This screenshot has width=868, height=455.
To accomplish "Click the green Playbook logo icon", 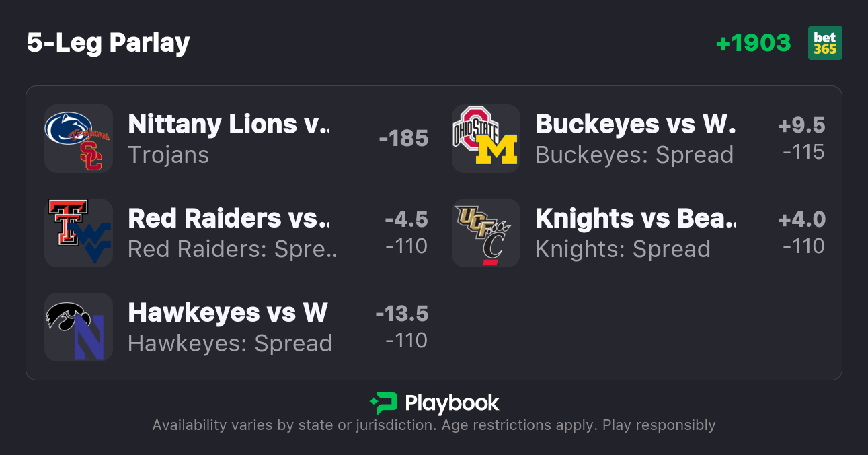I will pos(383,403).
